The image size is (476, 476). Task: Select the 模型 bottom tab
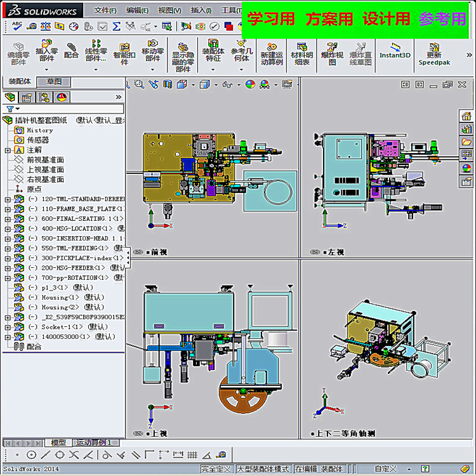tap(58, 442)
